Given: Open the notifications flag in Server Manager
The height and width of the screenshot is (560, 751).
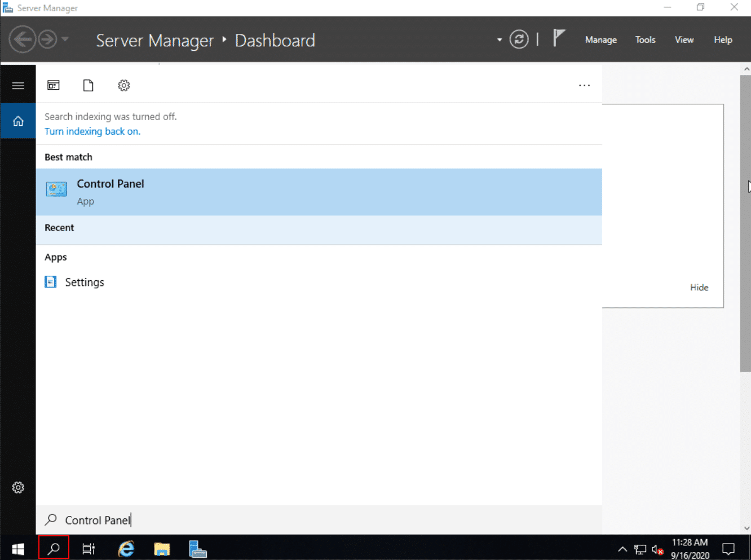Looking at the screenshot, I should click(558, 38).
